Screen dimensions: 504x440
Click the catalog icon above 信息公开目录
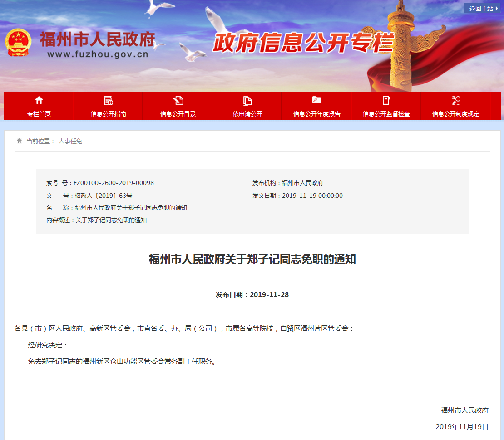tap(178, 100)
